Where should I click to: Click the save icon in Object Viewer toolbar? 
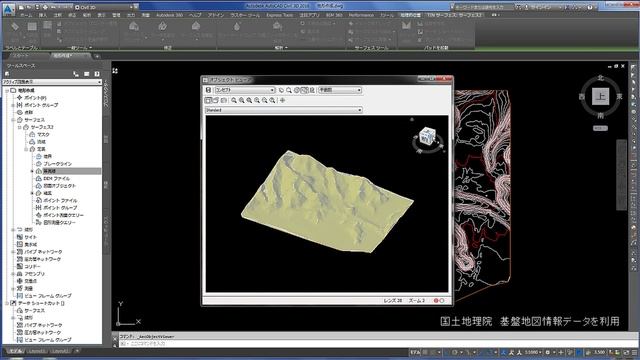coord(208,90)
